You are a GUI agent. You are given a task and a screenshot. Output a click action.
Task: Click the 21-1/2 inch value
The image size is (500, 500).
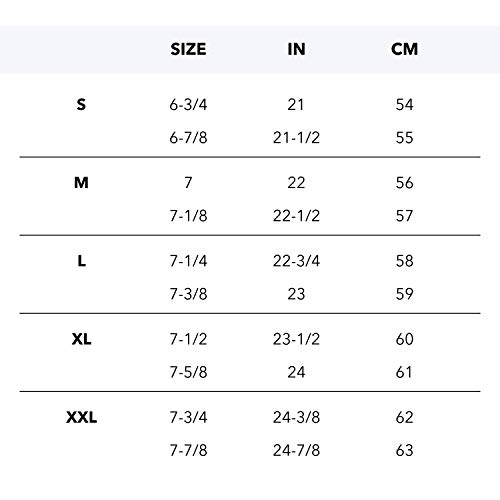point(296,138)
